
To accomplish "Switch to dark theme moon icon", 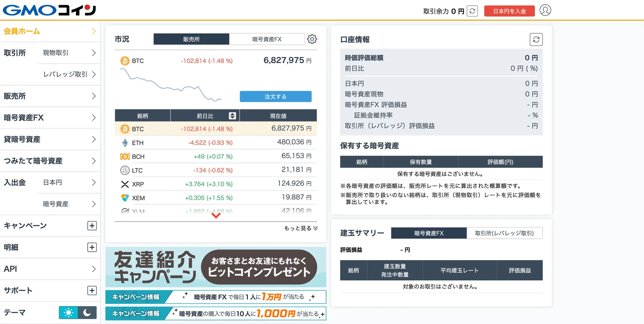I will [87, 312].
